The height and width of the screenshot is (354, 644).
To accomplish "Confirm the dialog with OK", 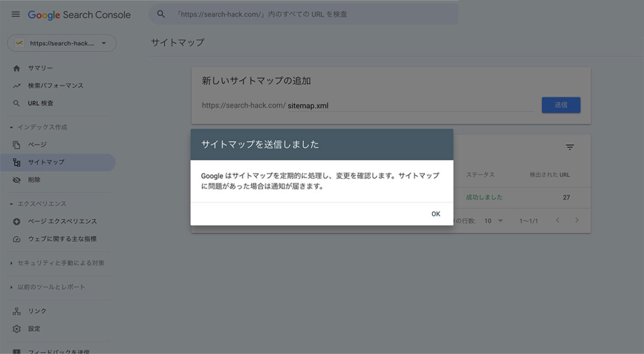I will click(x=436, y=214).
